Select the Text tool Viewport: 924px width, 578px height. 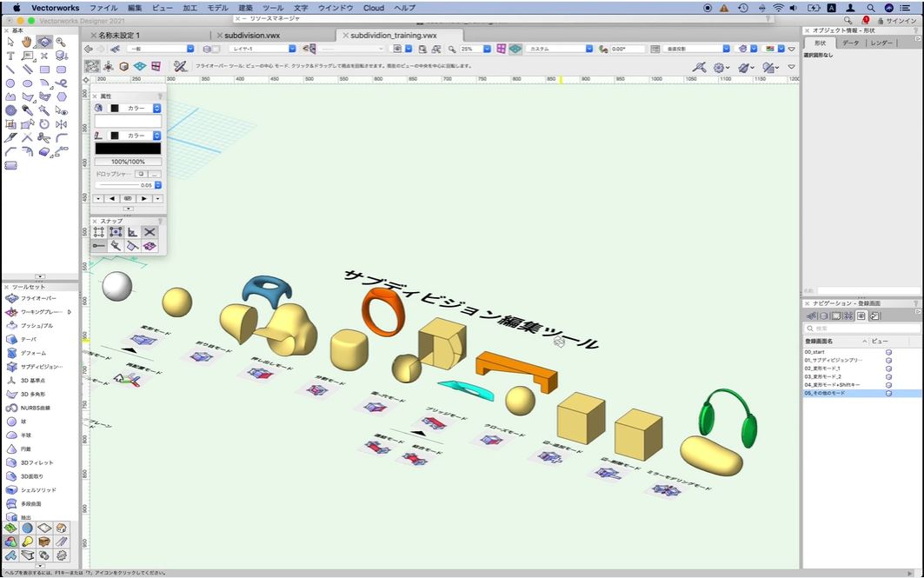(10, 56)
